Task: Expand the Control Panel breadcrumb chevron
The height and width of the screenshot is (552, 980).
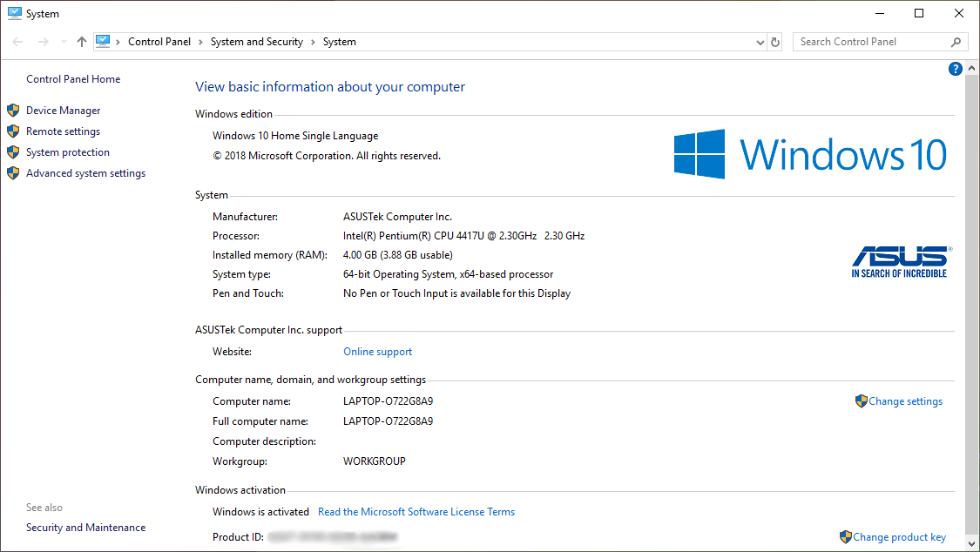Action: [x=199, y=42]
